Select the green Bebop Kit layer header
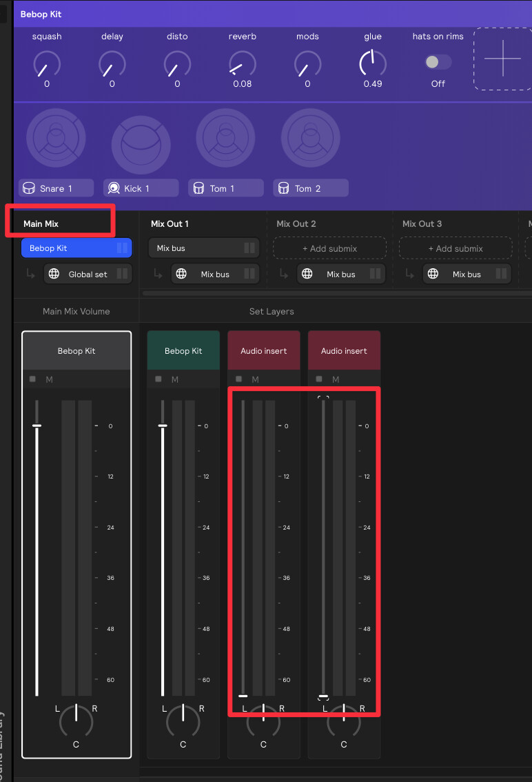The image size is (532, 782). (183, 351)
